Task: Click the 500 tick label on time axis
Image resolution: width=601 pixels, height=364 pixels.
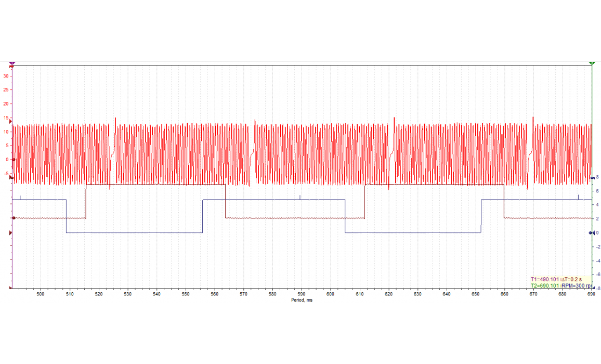Action: tap(41, 294)
